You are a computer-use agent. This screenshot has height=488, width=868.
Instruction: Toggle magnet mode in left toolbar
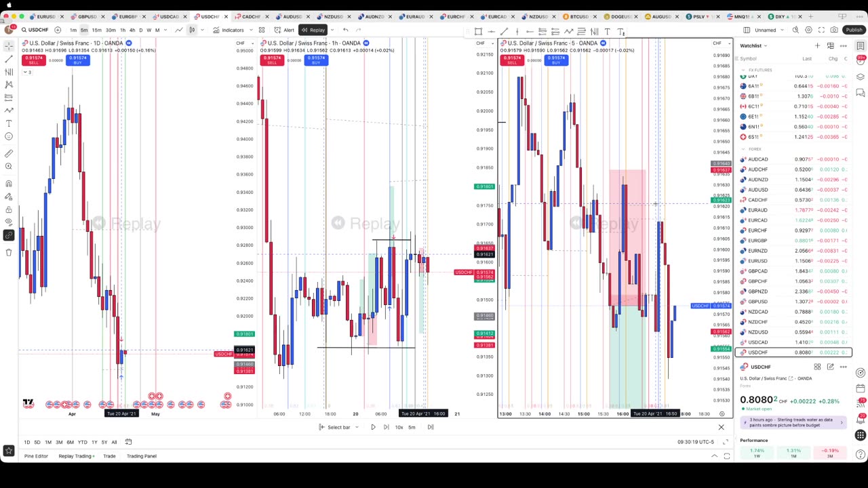click(9, 184)
